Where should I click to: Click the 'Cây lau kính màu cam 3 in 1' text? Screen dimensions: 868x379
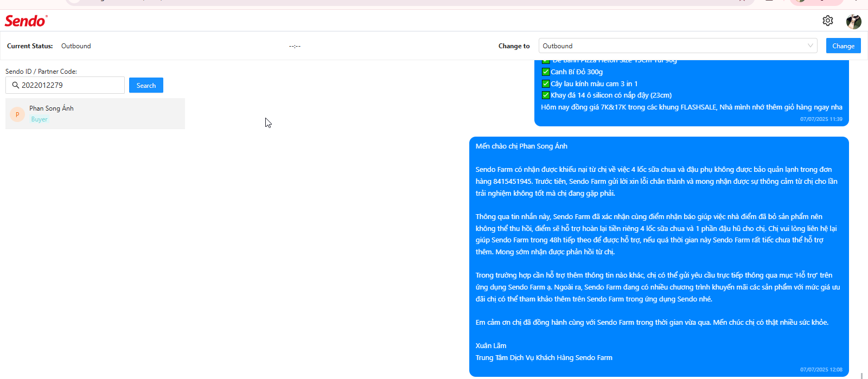click(594, 83)
